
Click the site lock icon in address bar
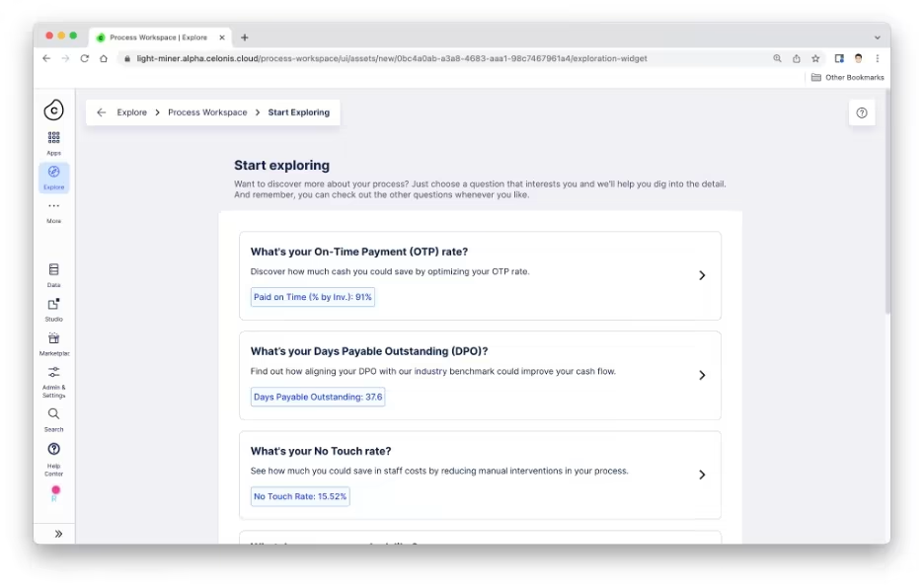(x=126, y=58)
